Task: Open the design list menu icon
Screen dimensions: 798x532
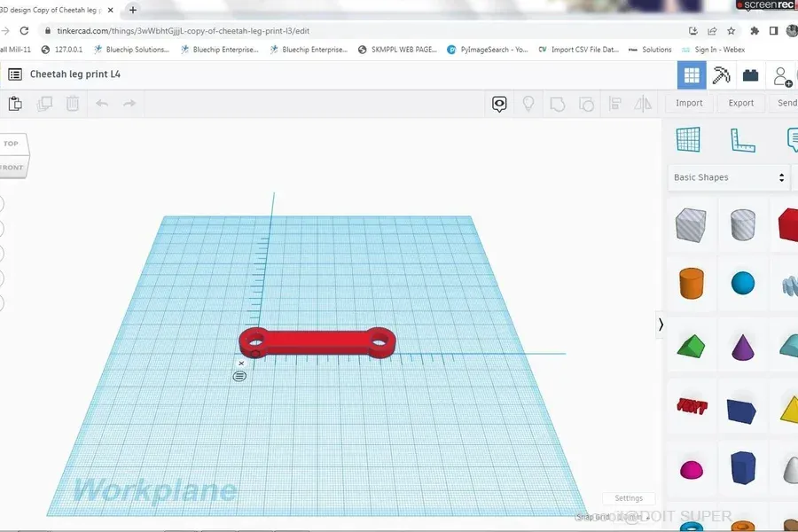Action: click(15, 74)
